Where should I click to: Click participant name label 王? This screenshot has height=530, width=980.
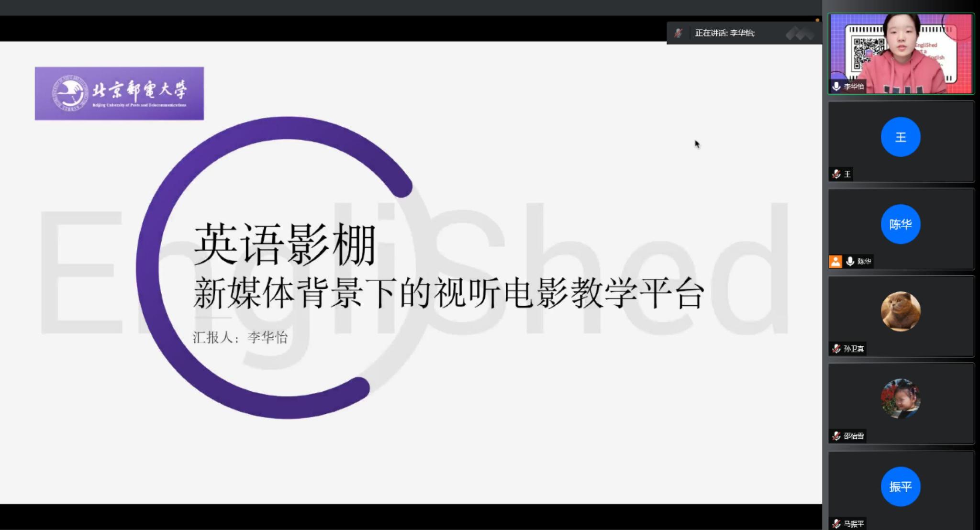pos(847,174)
